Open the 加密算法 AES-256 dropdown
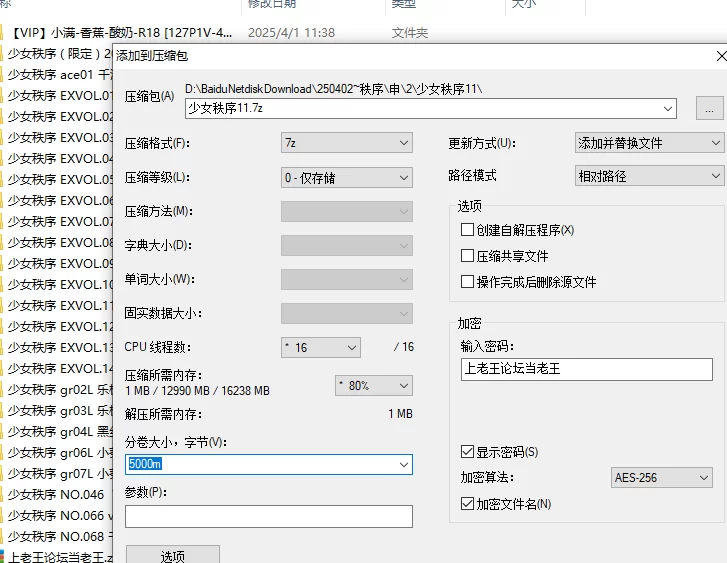Image resolution: width=727 pixels, height=563 pixels. point(661,478)
